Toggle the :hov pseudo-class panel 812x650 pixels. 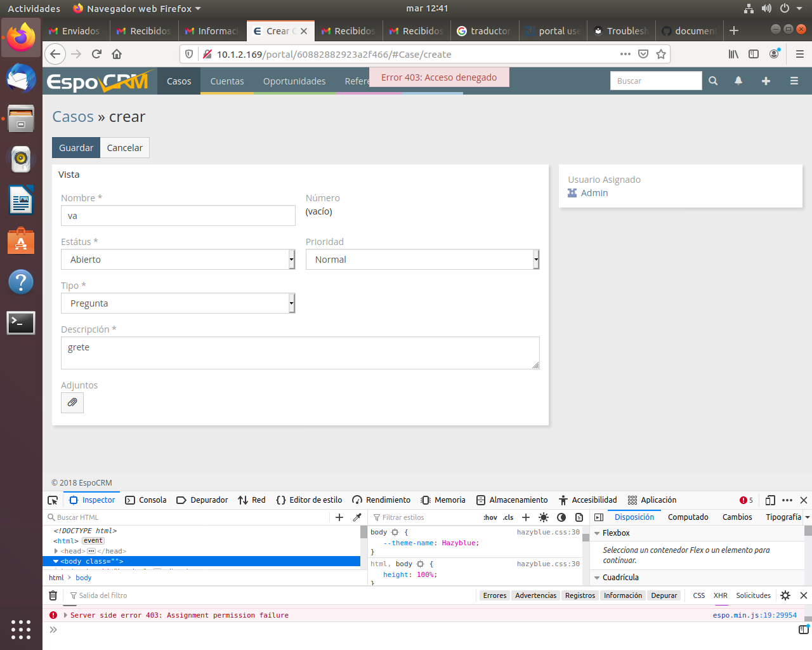[x=490, y=517]
